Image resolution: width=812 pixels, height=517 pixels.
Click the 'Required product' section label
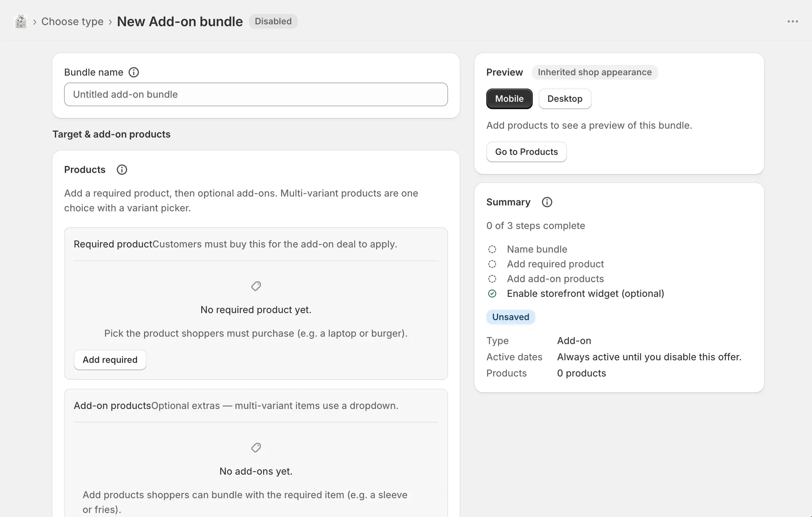tap(113, 244)
